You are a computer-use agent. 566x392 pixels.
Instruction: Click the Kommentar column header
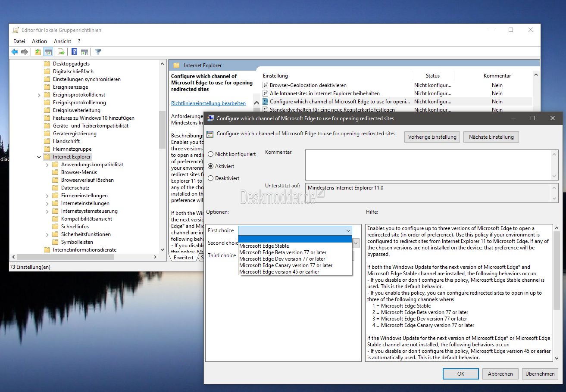(497, 76)
